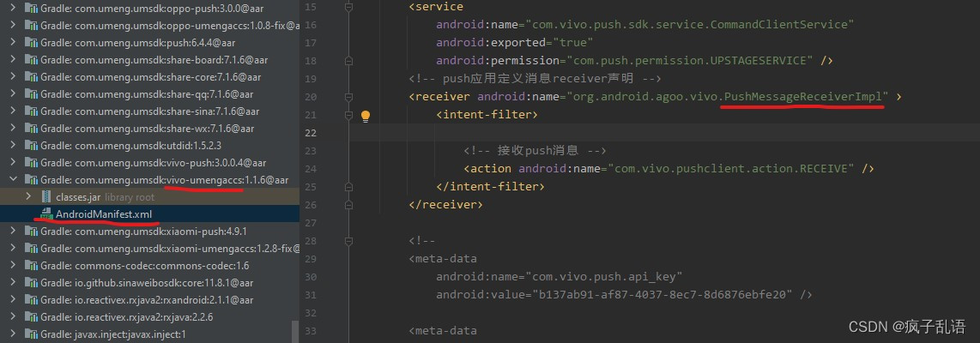The height and width of the screenshot is (343, 980).
Task: Click the vivo-push:3.0.0.4@aar library icon
Action: pos(31,162)
